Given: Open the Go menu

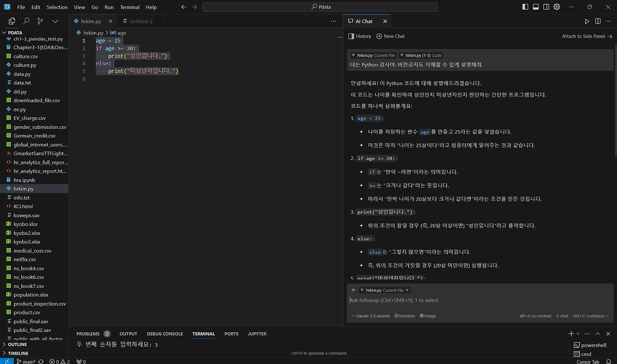Looking at the screenshot, I should (95, 7).
